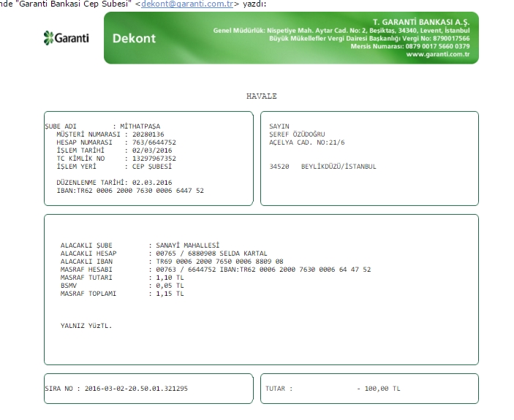Image resolution: width=514 pixels, height=420 pixels.
Task: Click the SAYIN salutation text
Action: click(x=279, y=126)
